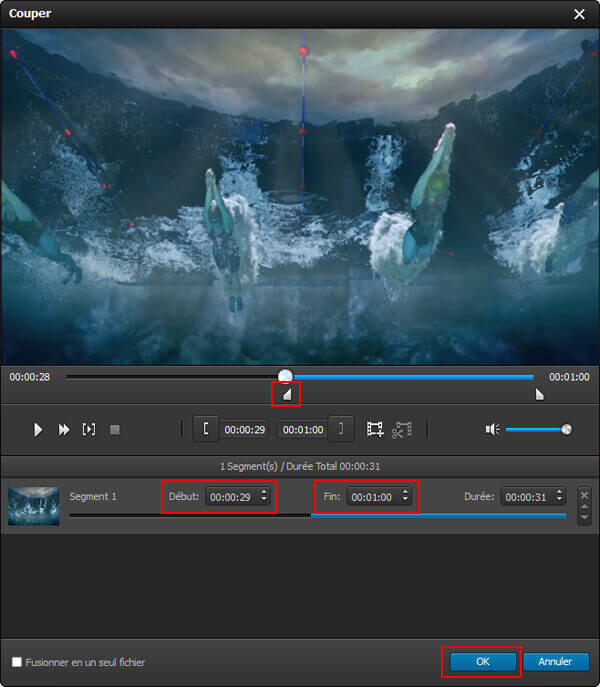Enable Fusionner en un seul fichier checkbox
600x687 pixels.
[17, 662]
